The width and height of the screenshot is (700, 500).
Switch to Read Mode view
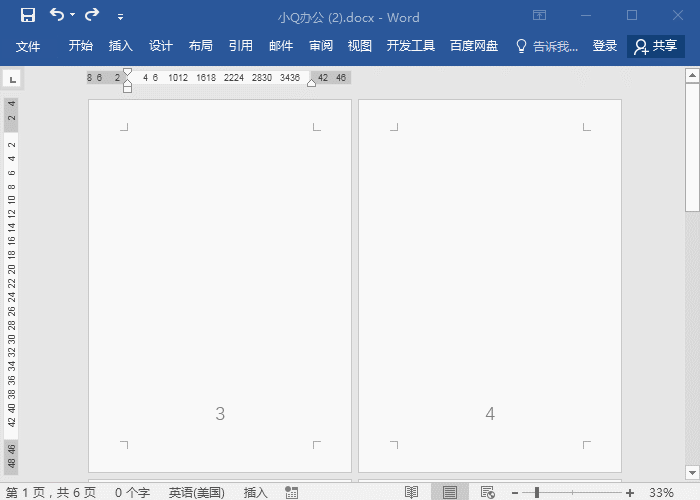tap(411, 492)
